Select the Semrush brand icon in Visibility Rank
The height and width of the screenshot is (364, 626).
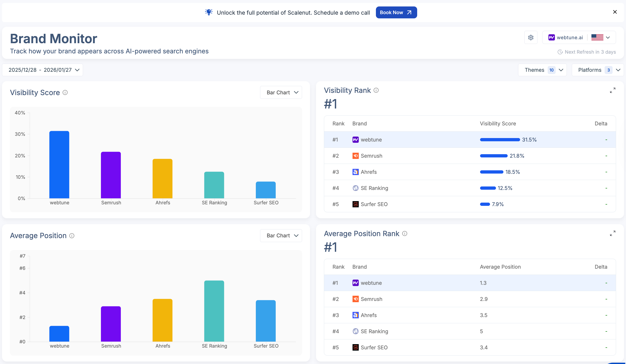pos(355,156)
